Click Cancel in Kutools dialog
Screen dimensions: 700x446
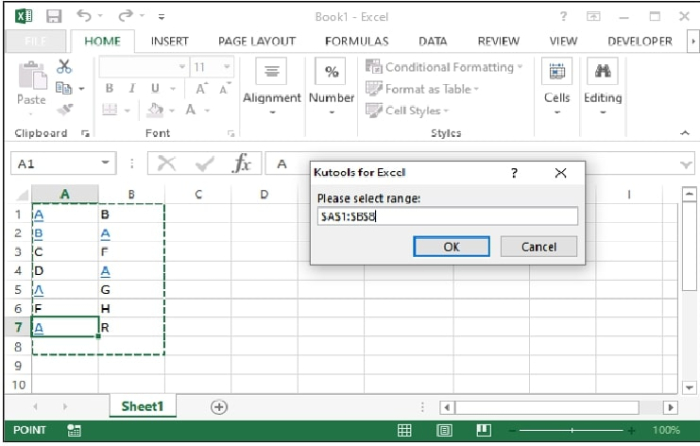[x=539, y=246]
